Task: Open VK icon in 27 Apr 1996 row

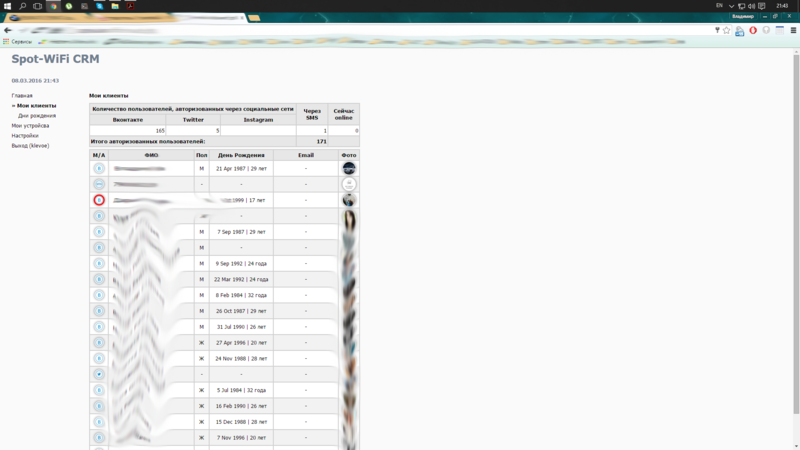Action: click(x=99, y=342)
